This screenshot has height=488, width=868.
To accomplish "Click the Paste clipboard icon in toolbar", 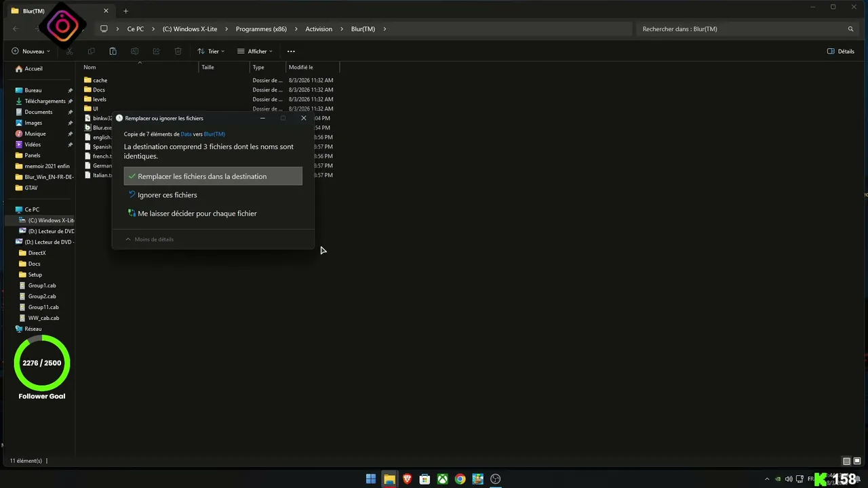I will pyautogui.click(x=113, y=52).
